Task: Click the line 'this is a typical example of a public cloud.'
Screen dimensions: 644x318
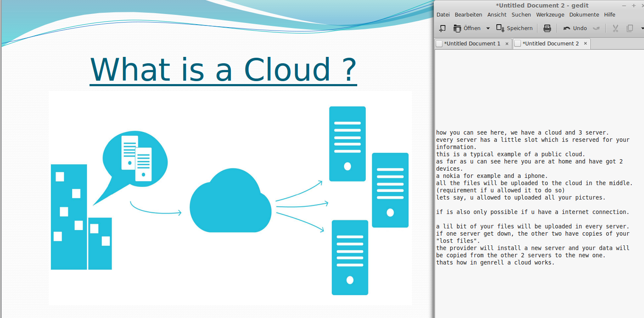Action: tap(510, 154)
